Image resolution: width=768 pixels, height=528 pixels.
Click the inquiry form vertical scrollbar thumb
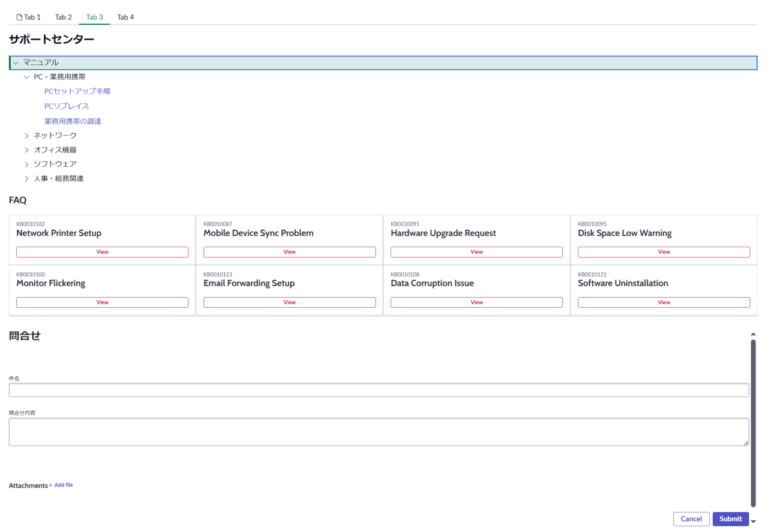[753, 423]
